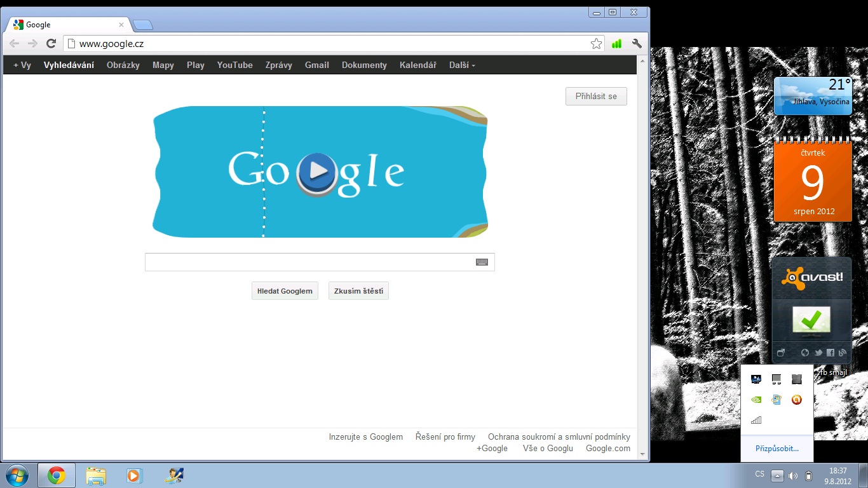Click the green checkmark avast status monitor
This screenshot has width=868, height=488.
click(x=811, y=320)
